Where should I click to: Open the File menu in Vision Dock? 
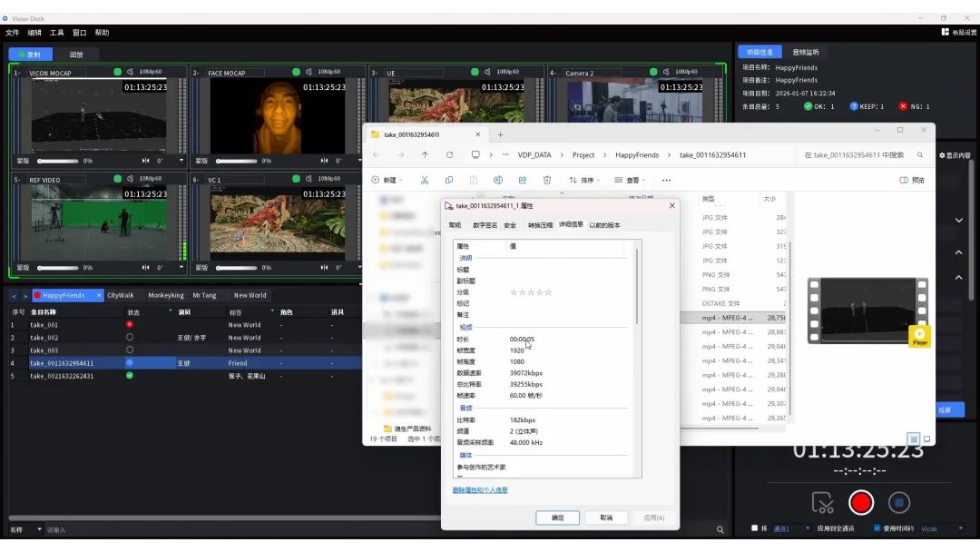[x=13, y=33]
